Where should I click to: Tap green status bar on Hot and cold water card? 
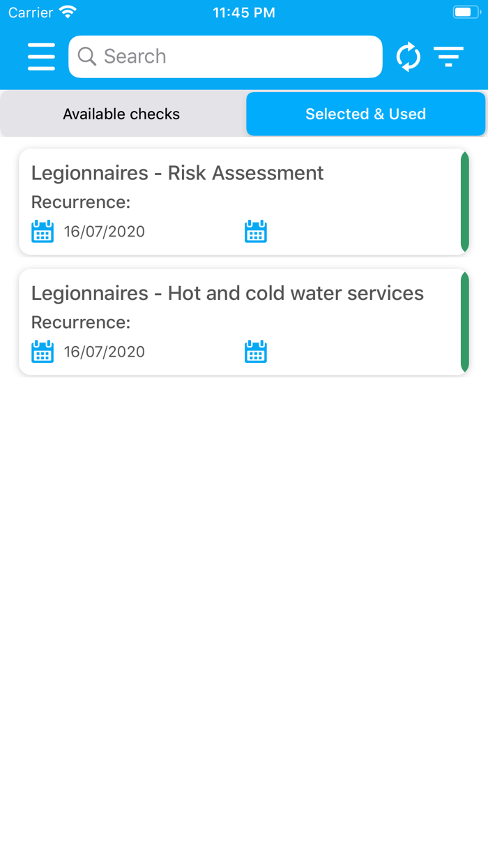tap(465, 322)
